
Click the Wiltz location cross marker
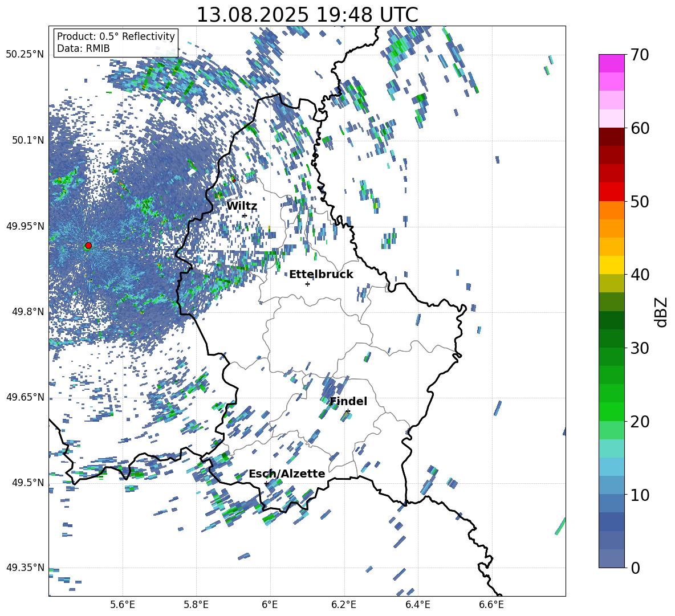[245, 215]
